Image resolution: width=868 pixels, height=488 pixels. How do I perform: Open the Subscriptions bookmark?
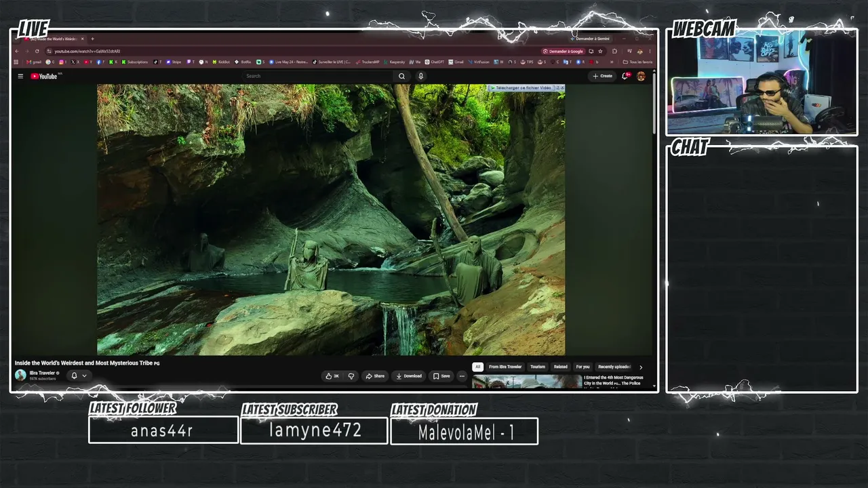pyautogui.click(x=136, y=62)
